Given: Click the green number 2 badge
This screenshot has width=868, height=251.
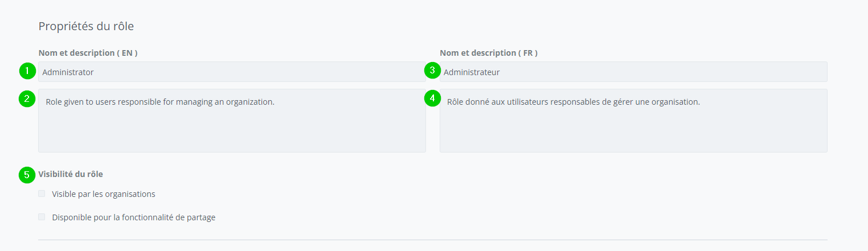Looking at the screenshot, I should coord(27,98).
